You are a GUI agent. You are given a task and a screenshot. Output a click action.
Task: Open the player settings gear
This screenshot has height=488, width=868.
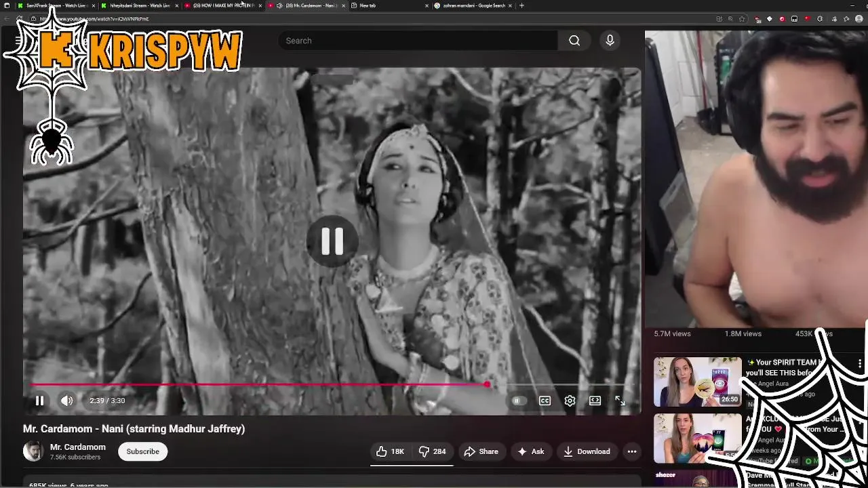click(x=570, y=401)
